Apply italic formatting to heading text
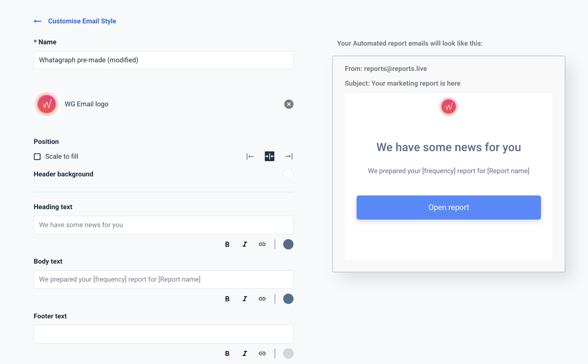The width and height of the screenshot is (588, 364). coord(245,244)
